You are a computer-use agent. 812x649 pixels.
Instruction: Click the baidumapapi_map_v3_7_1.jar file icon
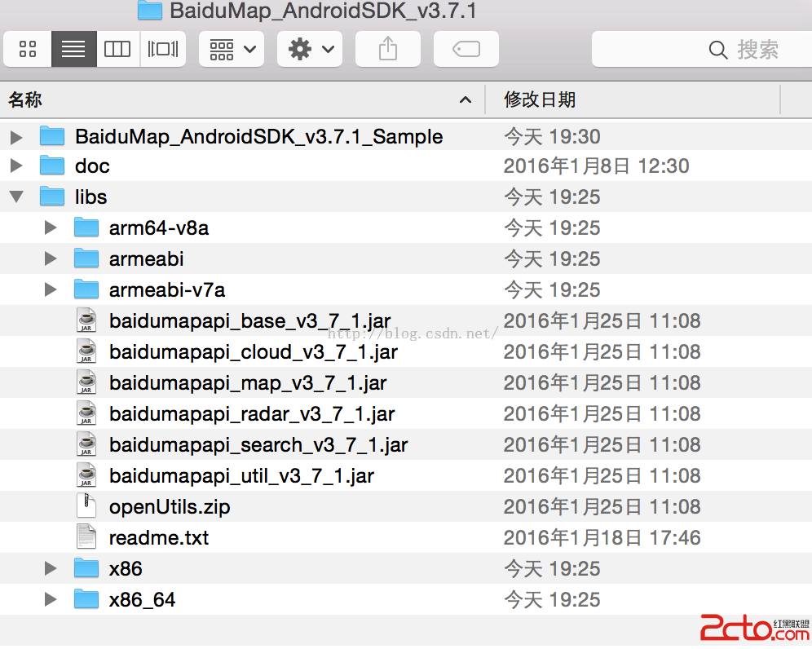(x=86, y=382)
